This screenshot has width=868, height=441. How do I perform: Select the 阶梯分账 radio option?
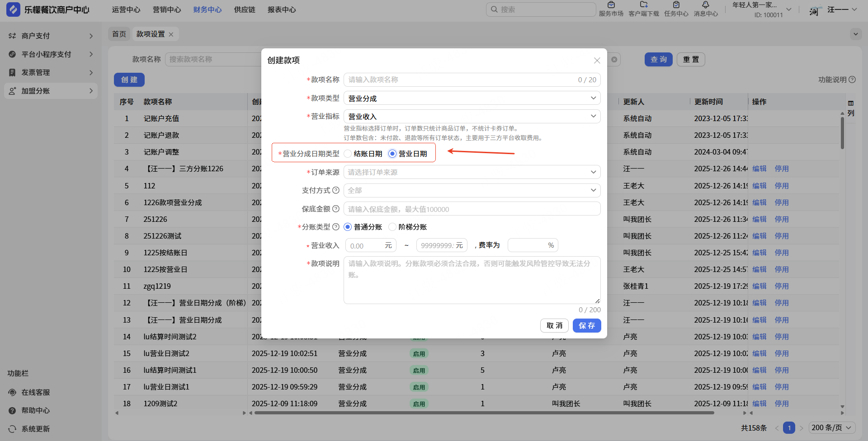pyautogui.click(x=392, y=227)
